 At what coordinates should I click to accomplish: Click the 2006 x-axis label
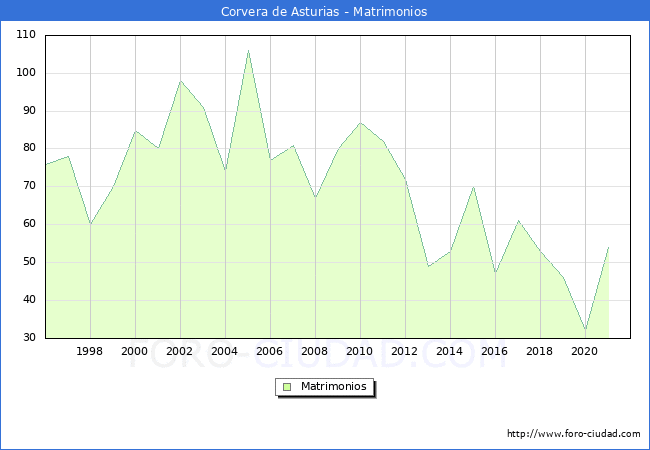pos(269,351)
